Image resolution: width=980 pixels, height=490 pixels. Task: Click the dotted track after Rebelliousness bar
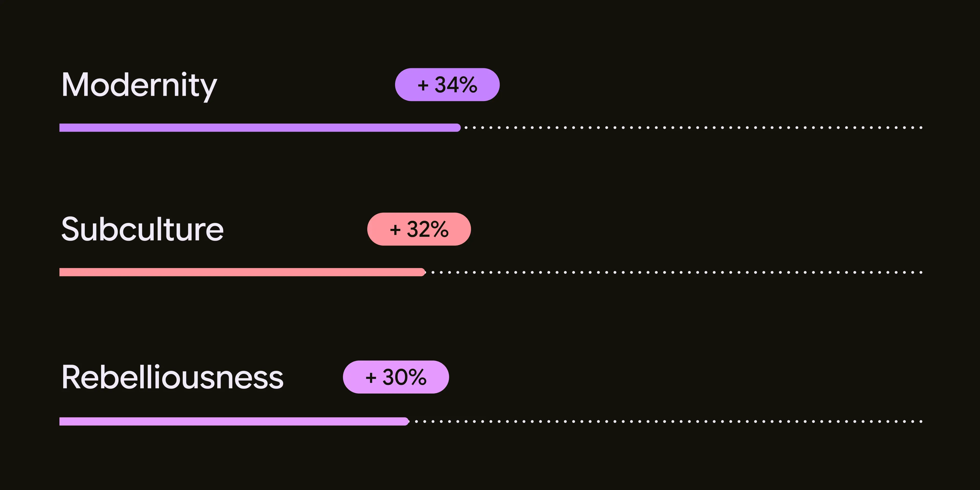pyautogui.click(x=669, y=421)
